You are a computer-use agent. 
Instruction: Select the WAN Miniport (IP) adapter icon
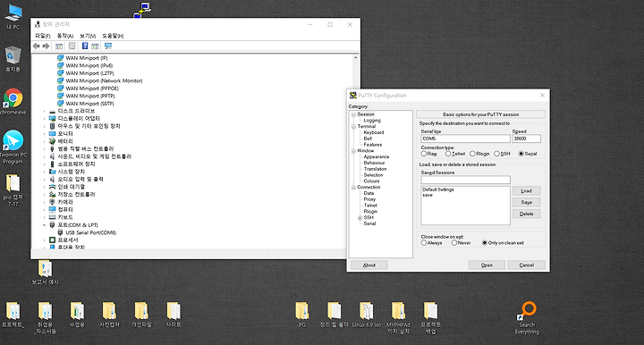61,58
